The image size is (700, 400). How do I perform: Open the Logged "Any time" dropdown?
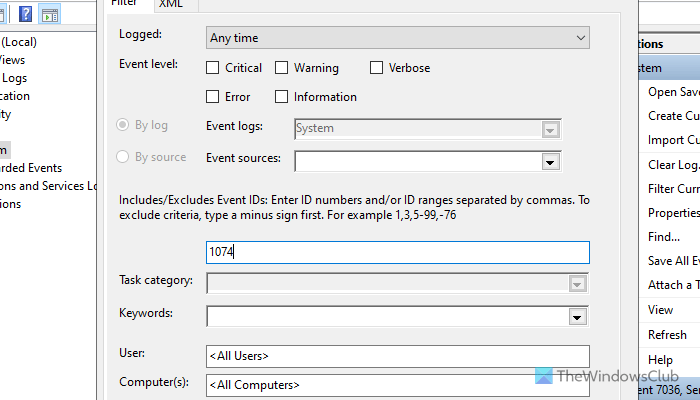[x=397, y=38]
